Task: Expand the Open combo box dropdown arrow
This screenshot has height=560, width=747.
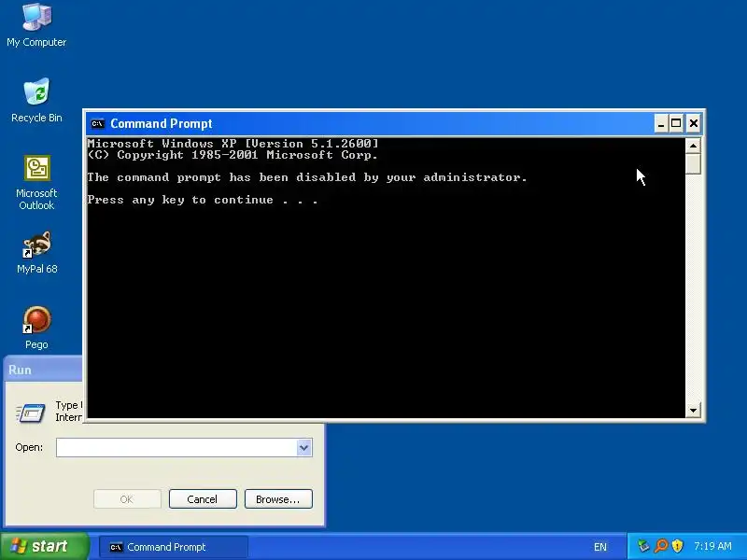Action: pos(304,448)
